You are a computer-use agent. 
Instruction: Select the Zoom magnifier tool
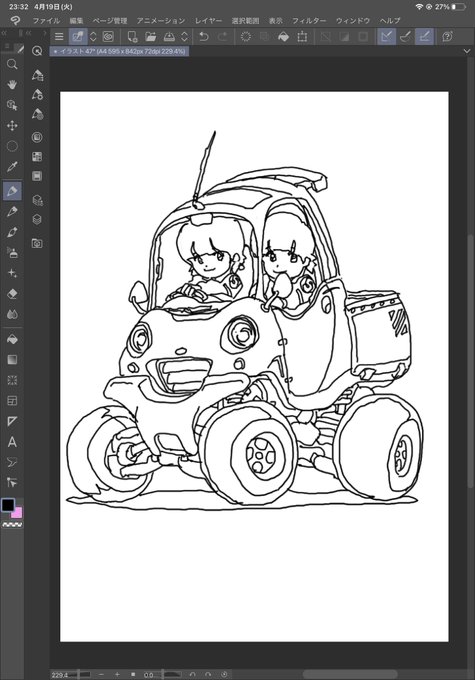pos(12,65)
